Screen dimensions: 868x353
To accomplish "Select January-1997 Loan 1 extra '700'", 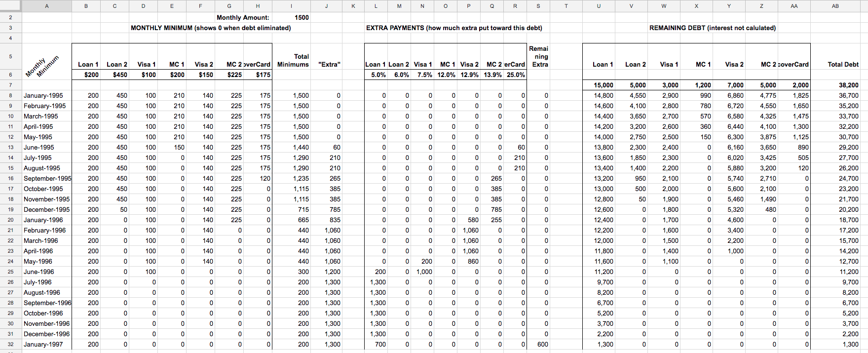I will pyautogui.click(x=376, y=344).
